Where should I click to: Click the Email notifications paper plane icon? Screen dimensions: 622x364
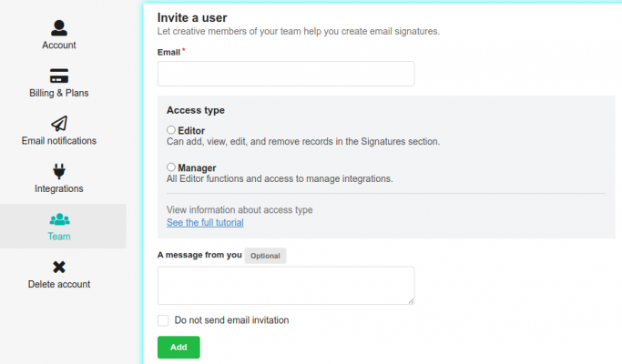(59, 123)
